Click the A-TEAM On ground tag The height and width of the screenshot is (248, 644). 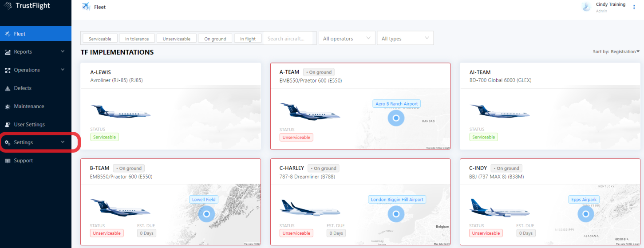coord(319,72)
